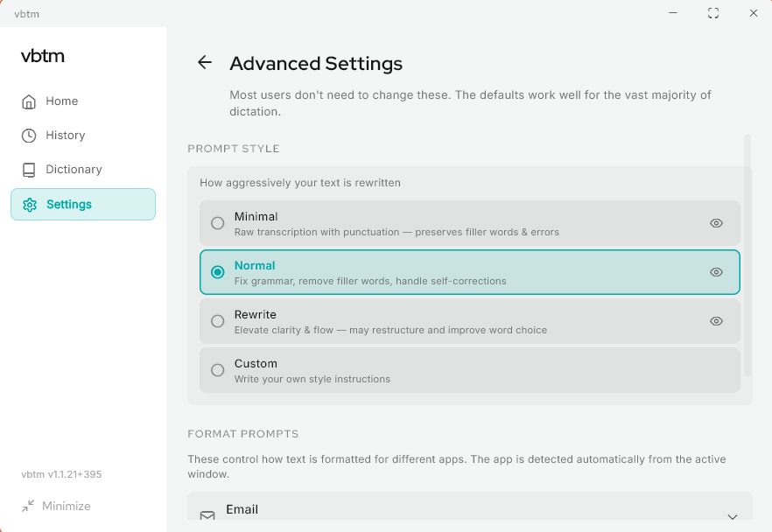
Task: Preview the Normal prompt via eye icon
Action: click(x=716, y=272)
